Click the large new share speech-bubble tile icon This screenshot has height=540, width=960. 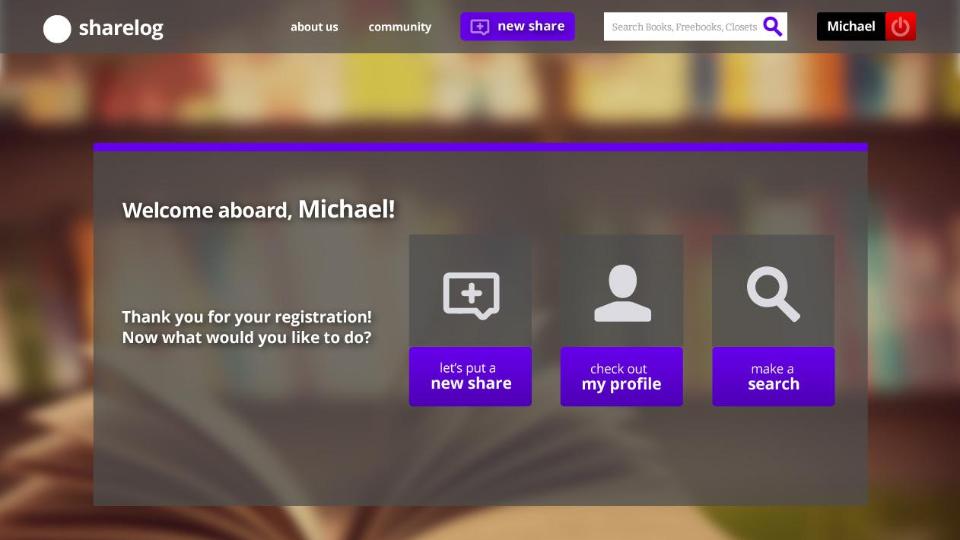pos(470,293)
